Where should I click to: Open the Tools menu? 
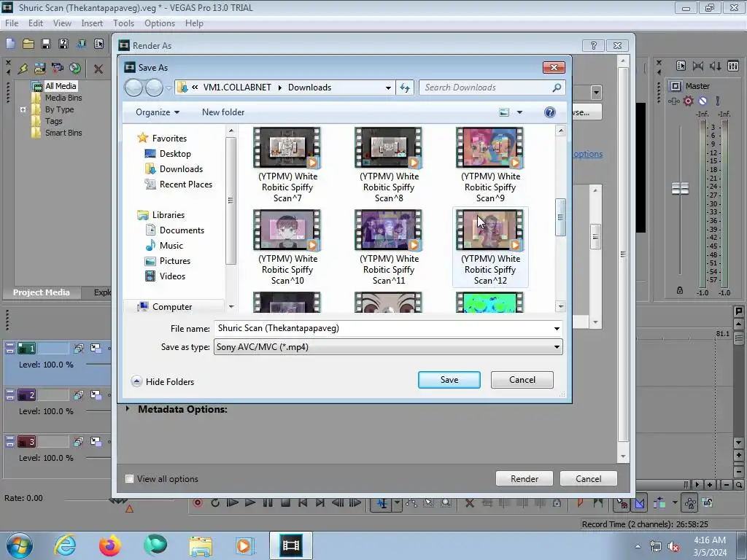point(123,23)
